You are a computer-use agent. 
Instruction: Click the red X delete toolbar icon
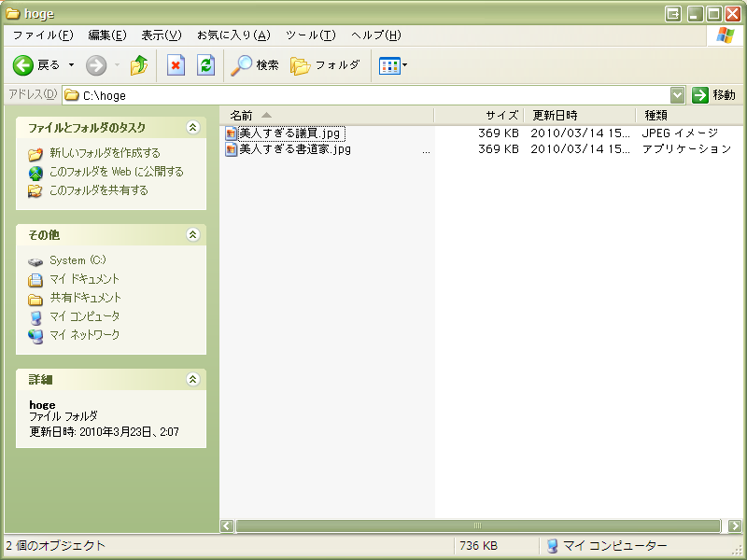tap(176, 65)
